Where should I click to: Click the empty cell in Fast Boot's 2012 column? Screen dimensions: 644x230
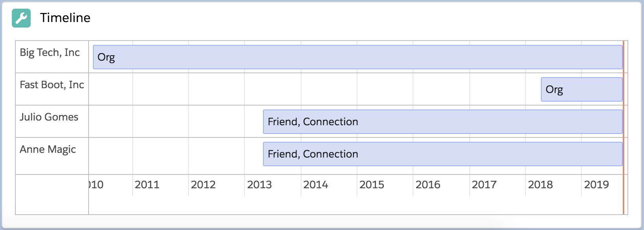coord(217,89)
